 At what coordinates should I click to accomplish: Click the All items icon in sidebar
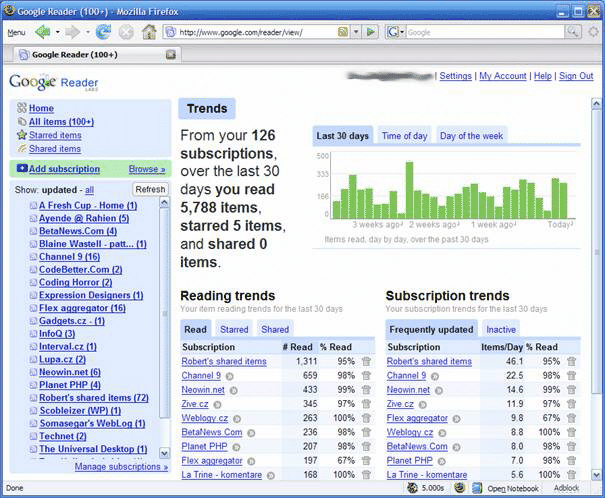pyautogui.click(x=22, y=122)
